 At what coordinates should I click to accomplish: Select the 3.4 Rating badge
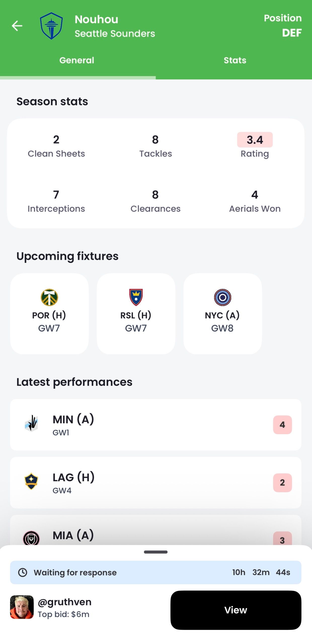tap(255, 140)
